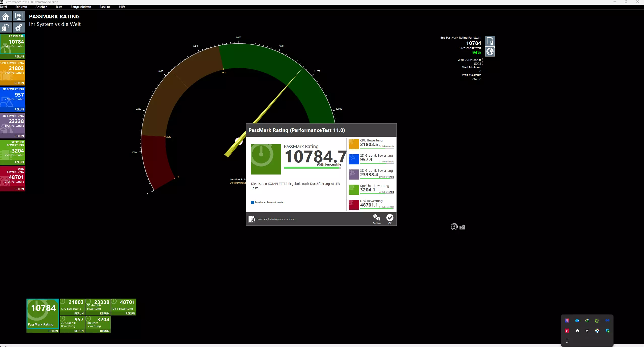Click the 75% gauge marker label
Image resolution: width=644 pixels, height=347 pixels.
[x=224, y=73]
